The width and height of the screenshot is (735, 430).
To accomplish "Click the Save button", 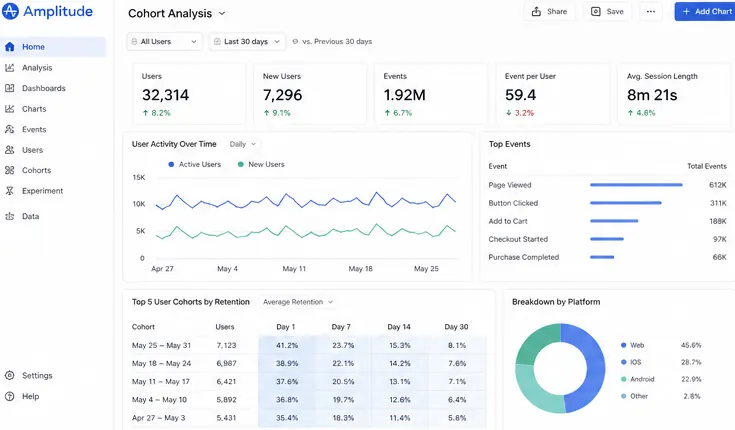I will click(x=608, y=11).
